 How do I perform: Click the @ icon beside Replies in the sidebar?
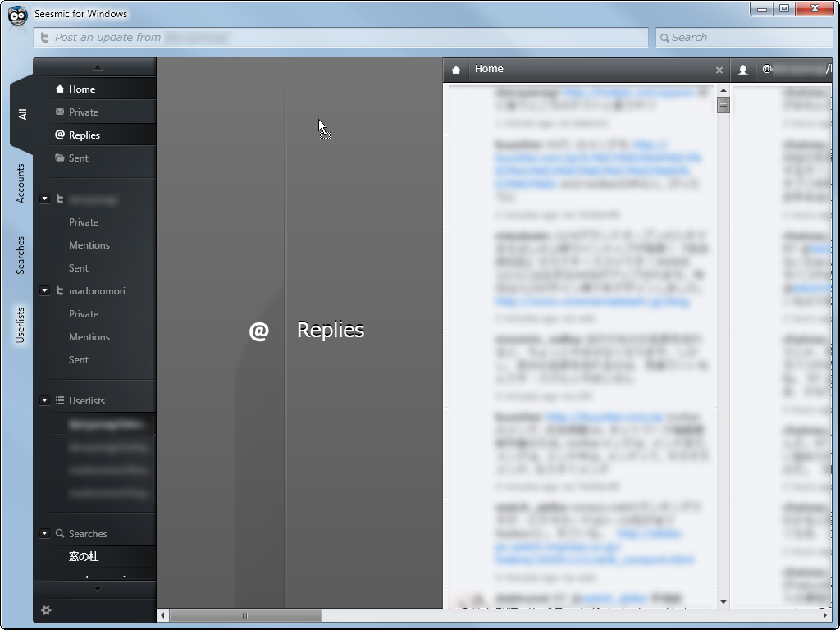coord(59,135)
